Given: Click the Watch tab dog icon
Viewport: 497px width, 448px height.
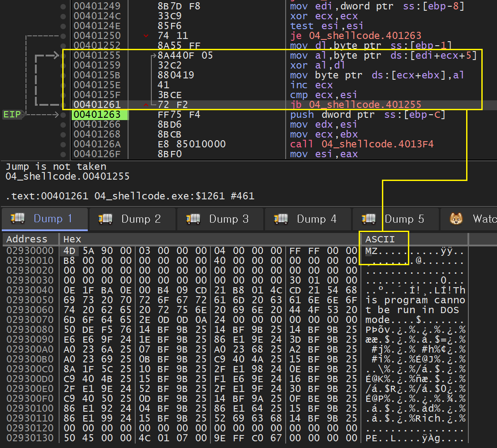Looking at the screenshot, I should (x=456, y=219).
